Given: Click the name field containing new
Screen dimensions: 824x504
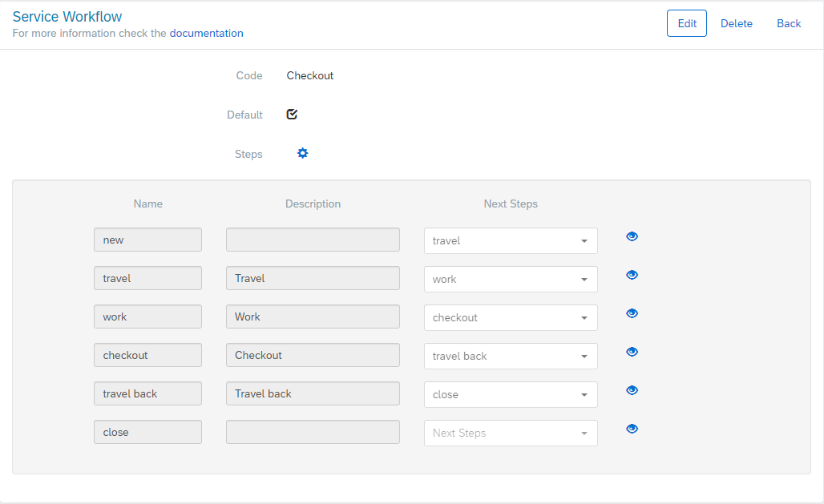Looking at the screenshot, I should click(147, 240).
